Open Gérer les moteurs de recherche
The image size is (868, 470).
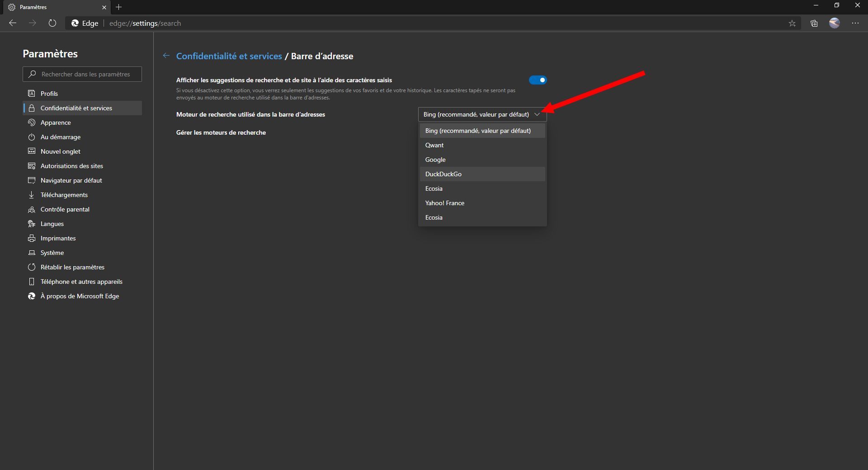(221, 132)
